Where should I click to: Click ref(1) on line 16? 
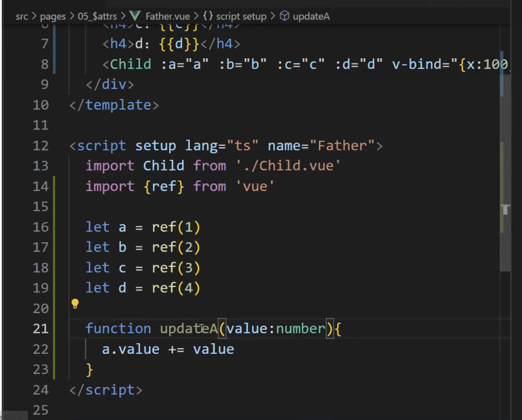coord(176,227)
